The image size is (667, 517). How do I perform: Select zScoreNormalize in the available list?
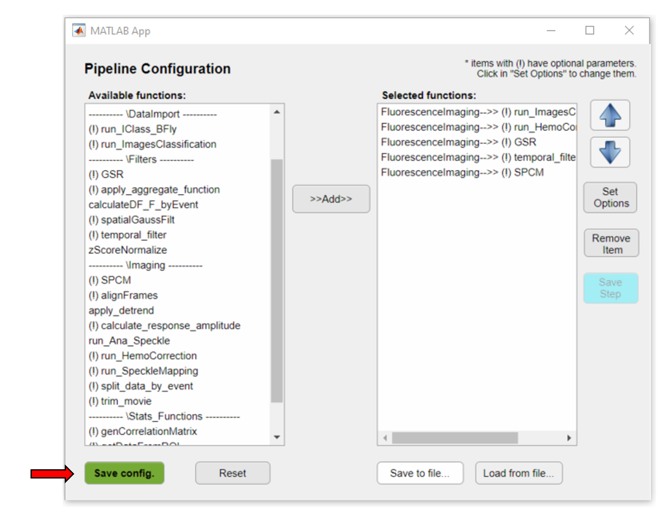(128, 250)
